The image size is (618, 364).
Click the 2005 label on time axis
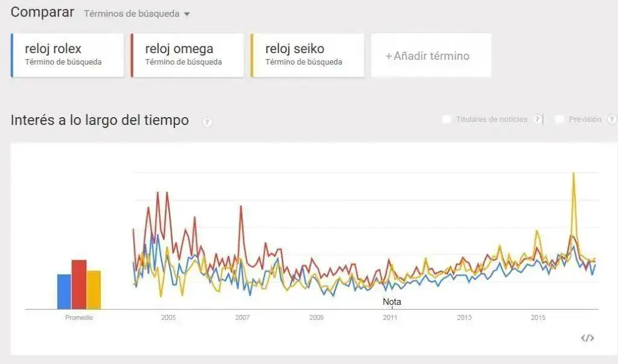point(168,318)
